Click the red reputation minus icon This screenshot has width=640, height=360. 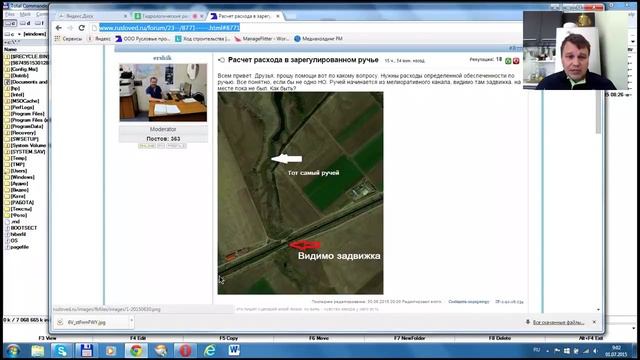click(516, 61)
